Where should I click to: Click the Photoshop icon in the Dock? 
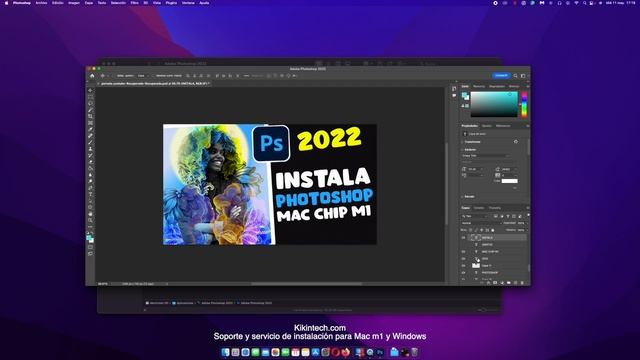[380, 352]
